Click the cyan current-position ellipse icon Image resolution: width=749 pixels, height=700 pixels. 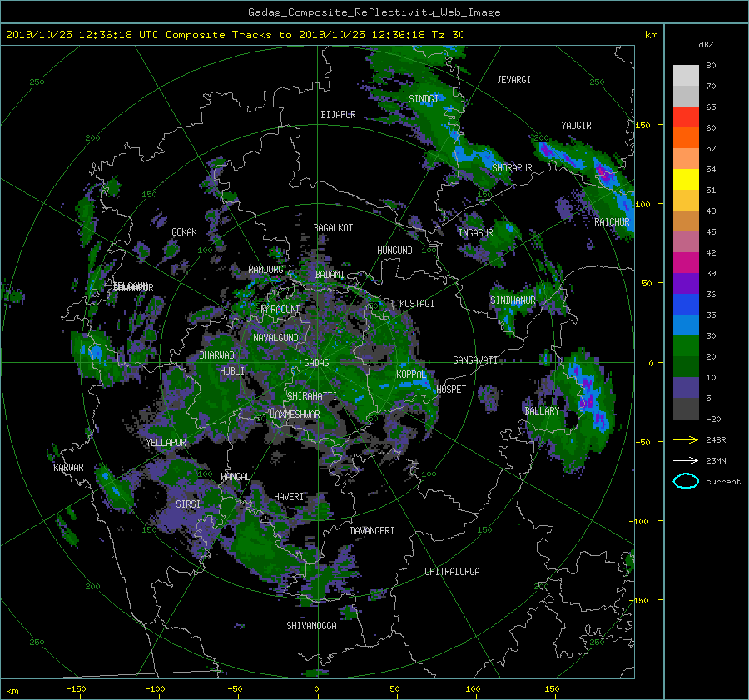(686, 481)
